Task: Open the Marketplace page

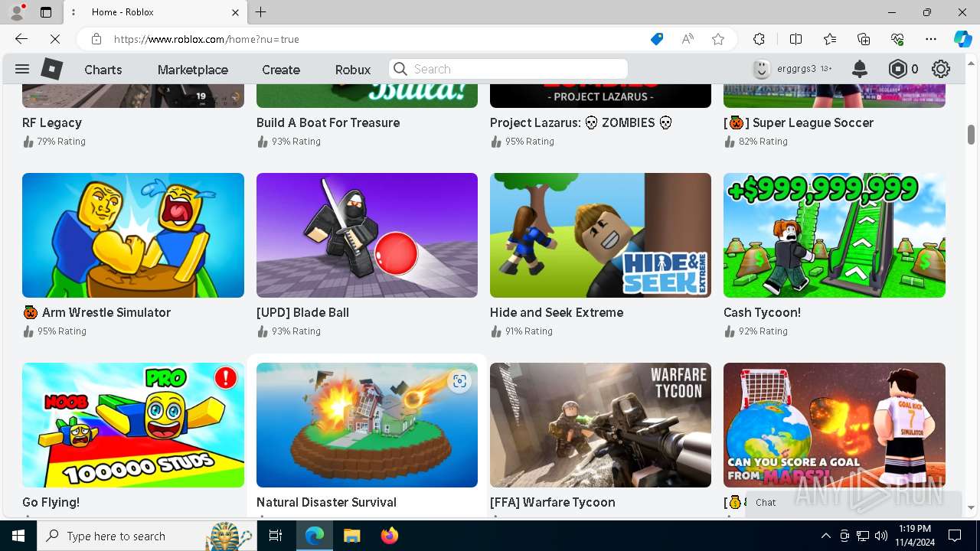Action: click(x=193, y=70)
